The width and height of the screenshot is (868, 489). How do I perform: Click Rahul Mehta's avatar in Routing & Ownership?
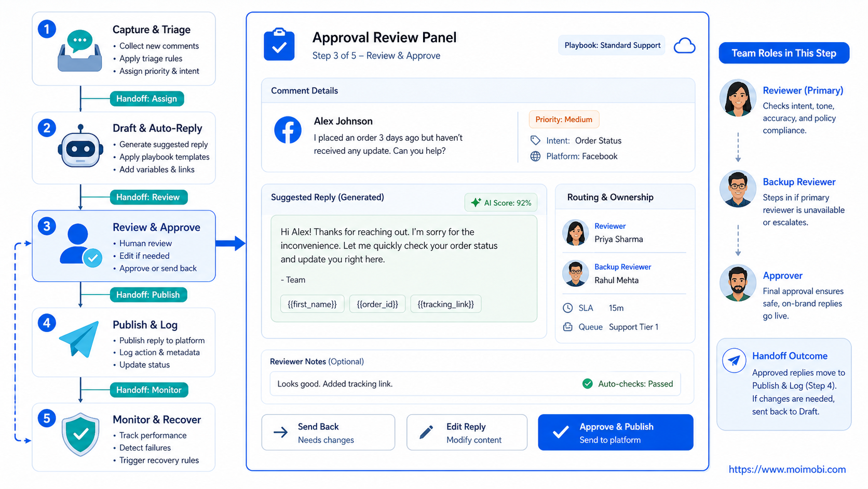point(576,273)
